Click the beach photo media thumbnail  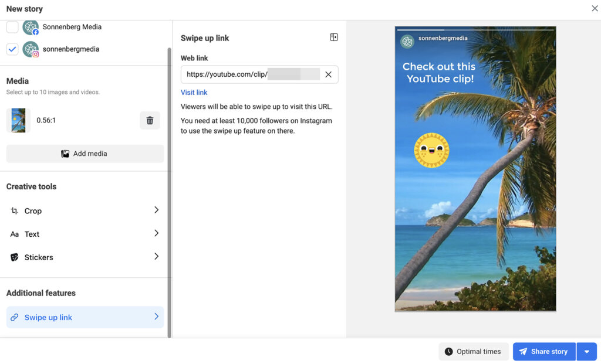(18, 120)
